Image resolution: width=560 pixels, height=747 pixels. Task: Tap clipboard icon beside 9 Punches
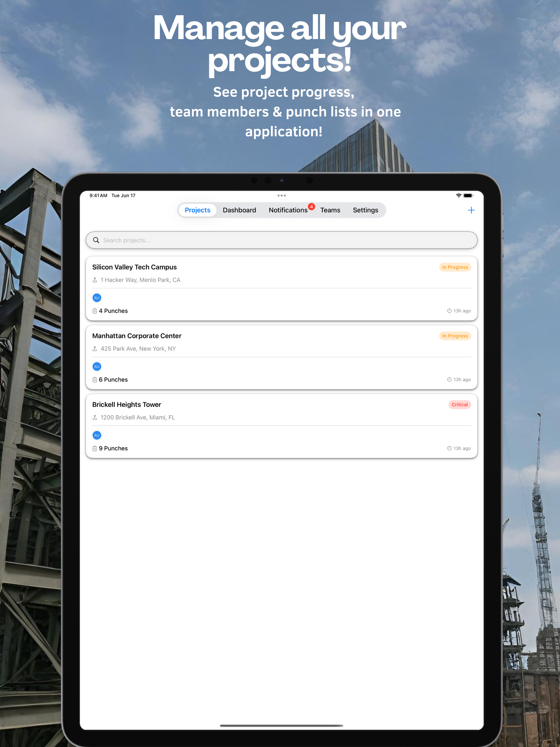click(x=95, y=448)
